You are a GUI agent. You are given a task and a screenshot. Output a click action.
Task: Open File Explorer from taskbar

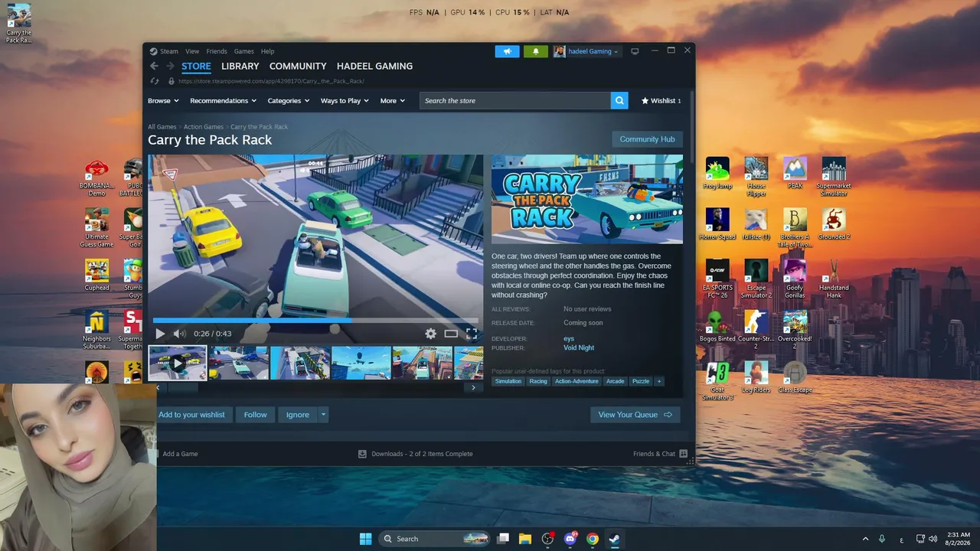tap(525, 539)
